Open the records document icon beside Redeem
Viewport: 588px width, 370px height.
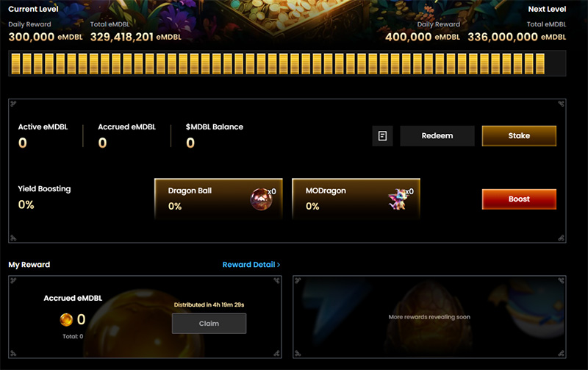click(382, 136)
